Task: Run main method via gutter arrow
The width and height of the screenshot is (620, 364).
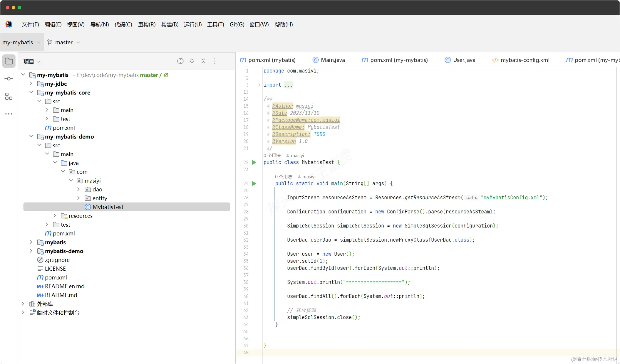Action: click(254, 183)
